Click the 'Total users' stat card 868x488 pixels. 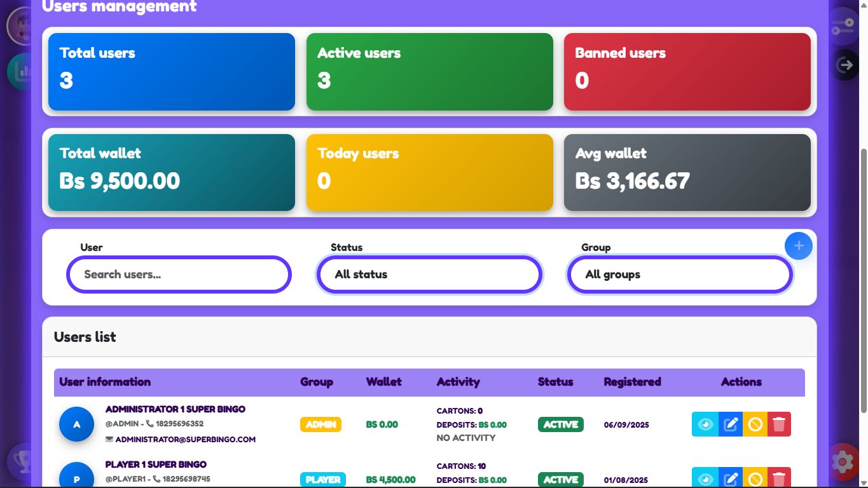[x=172, y=72]
